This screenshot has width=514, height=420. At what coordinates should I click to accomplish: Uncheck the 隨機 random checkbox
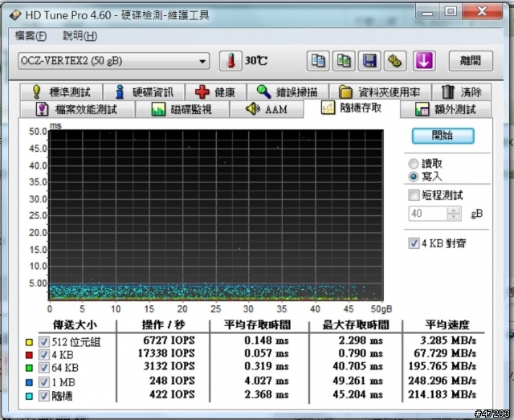click(44, 396)
